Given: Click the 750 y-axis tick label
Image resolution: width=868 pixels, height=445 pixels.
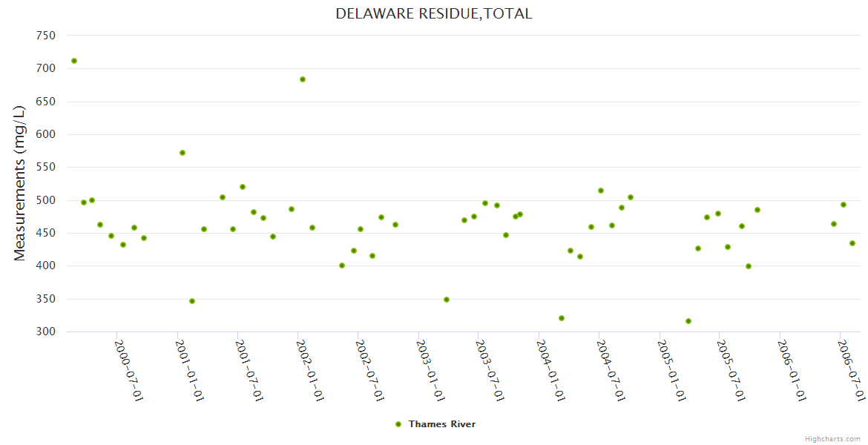Looking at the screenshot, I should (x=46, y=36).
